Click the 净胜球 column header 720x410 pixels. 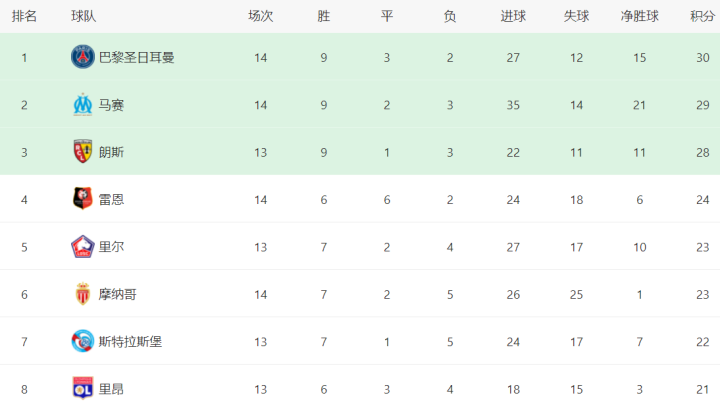pos(639,16)
